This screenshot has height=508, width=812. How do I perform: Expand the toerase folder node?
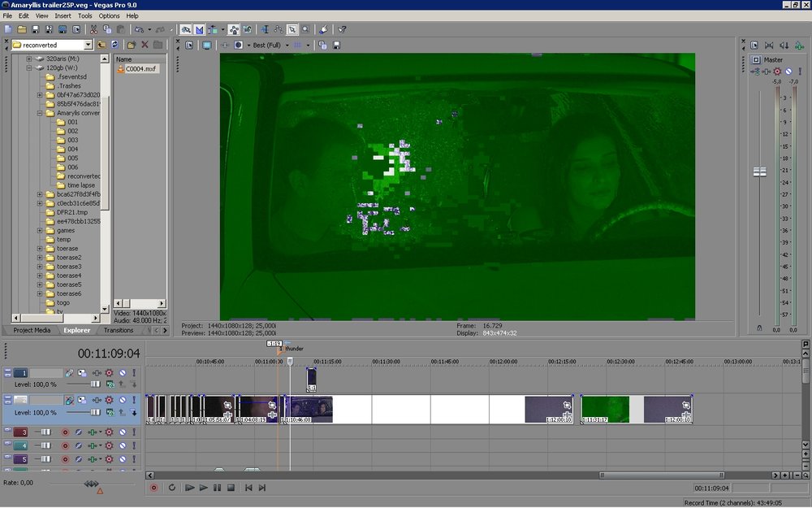[40, 248]
